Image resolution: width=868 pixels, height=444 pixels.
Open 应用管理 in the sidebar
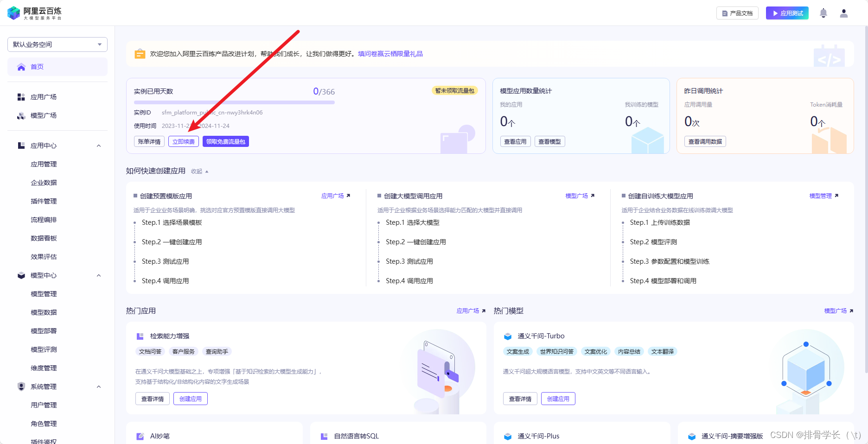44,164
